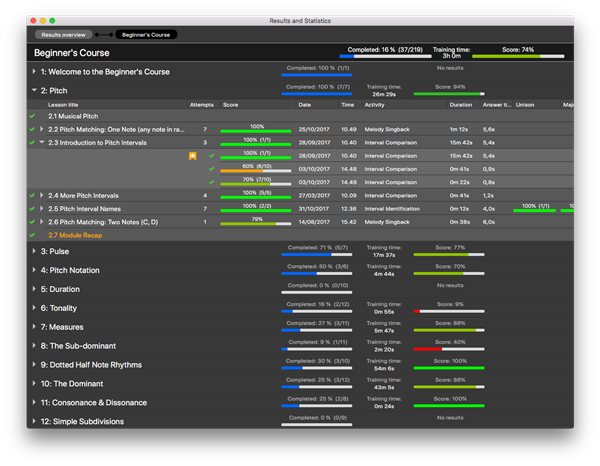Click green checkmark beside 2.1 Musical Pitch

32,117
